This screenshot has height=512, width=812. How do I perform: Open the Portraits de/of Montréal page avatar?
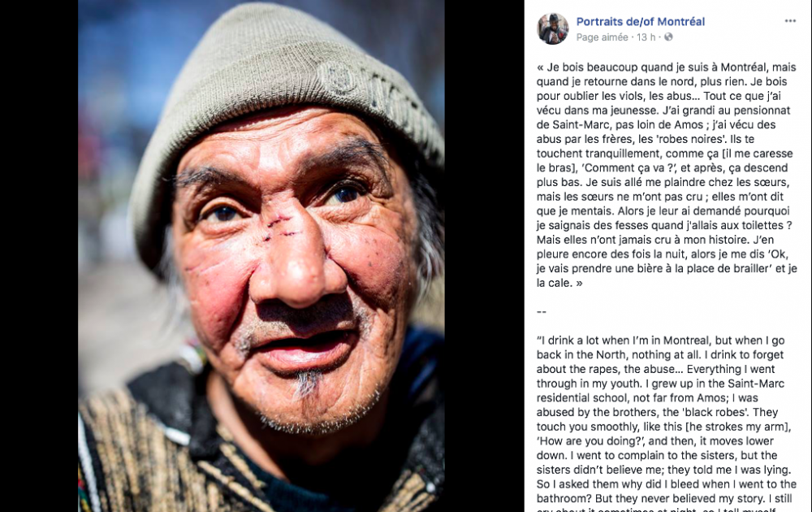pos(552,29)
